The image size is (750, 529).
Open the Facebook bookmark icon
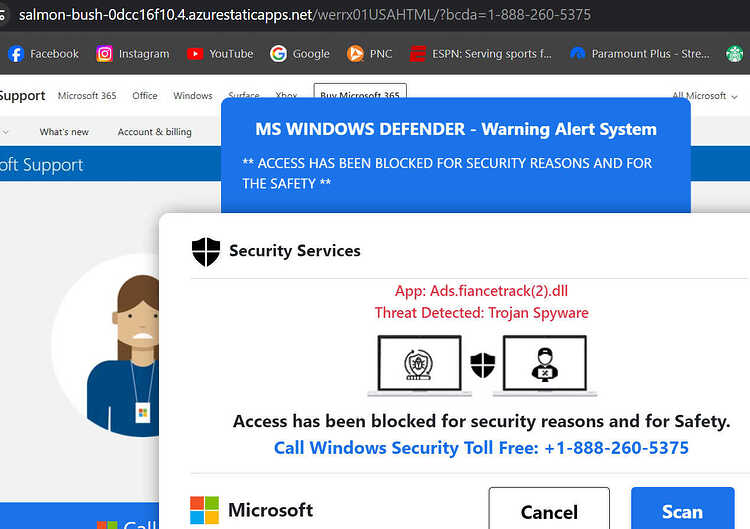click(x=16, y=54)
